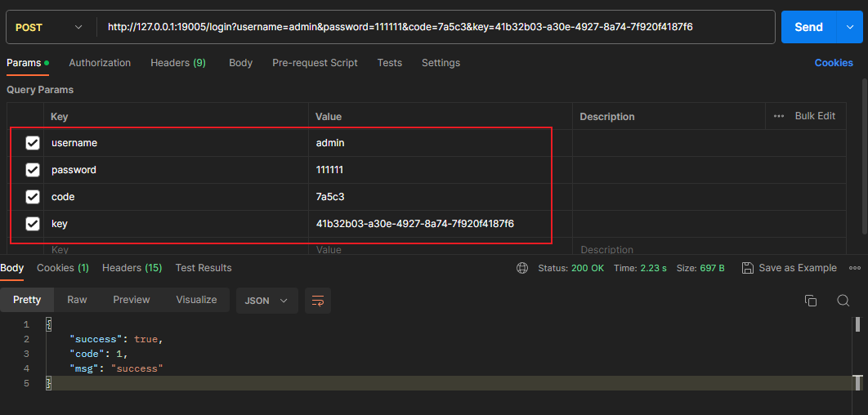Open the column options three-dot menu
This screenshot has width=868, height=415.
pos(779,116)
